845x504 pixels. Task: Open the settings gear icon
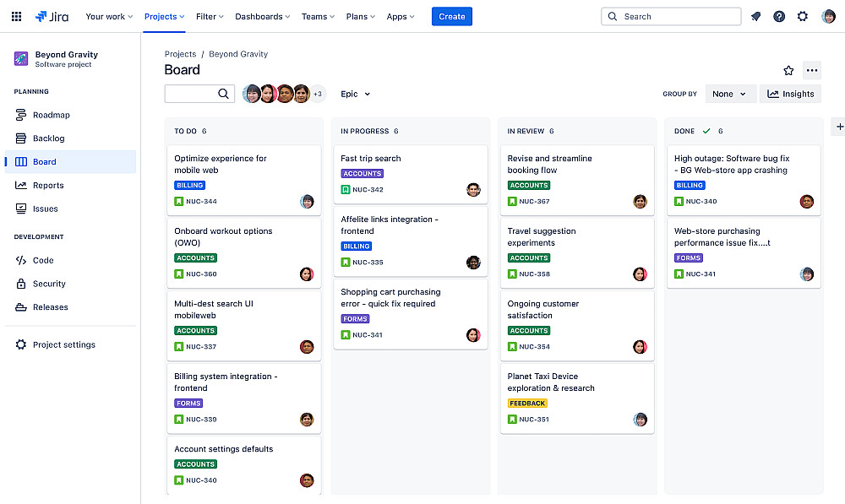click(x=803, y=16)
